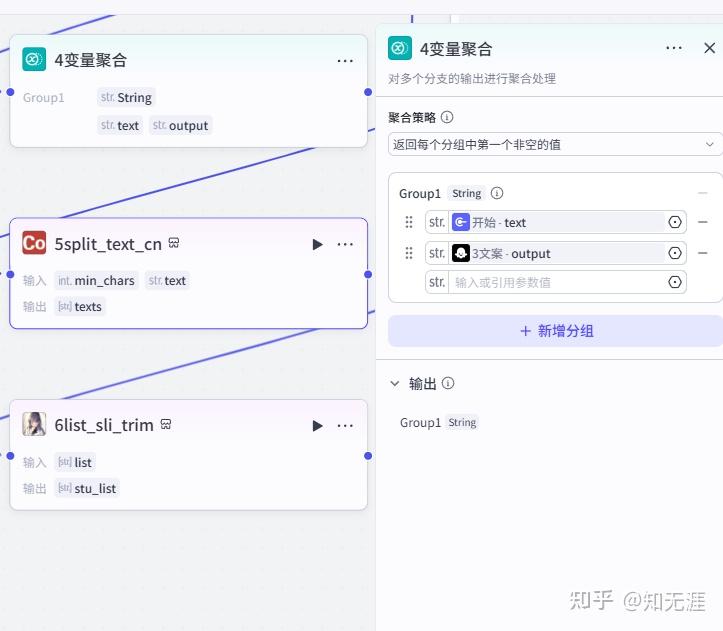
Task: Open the side panel more options menu
Action: tap(674, 48)
